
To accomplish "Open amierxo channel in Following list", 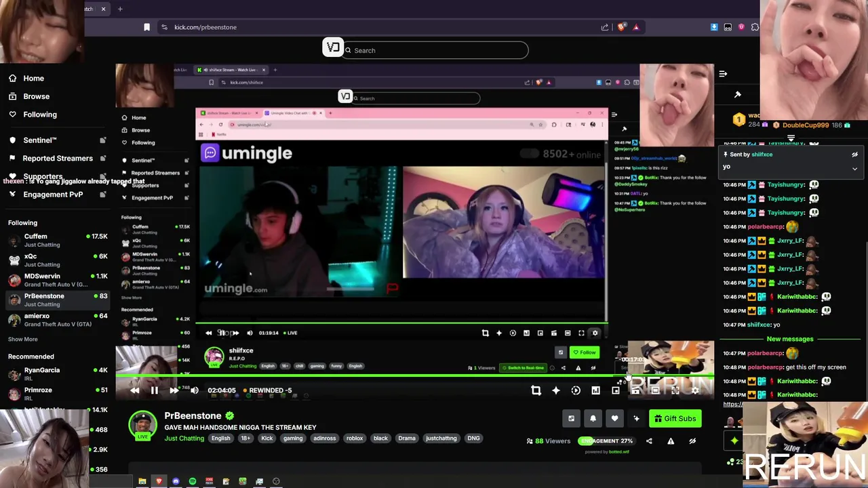I will (57, 319).
